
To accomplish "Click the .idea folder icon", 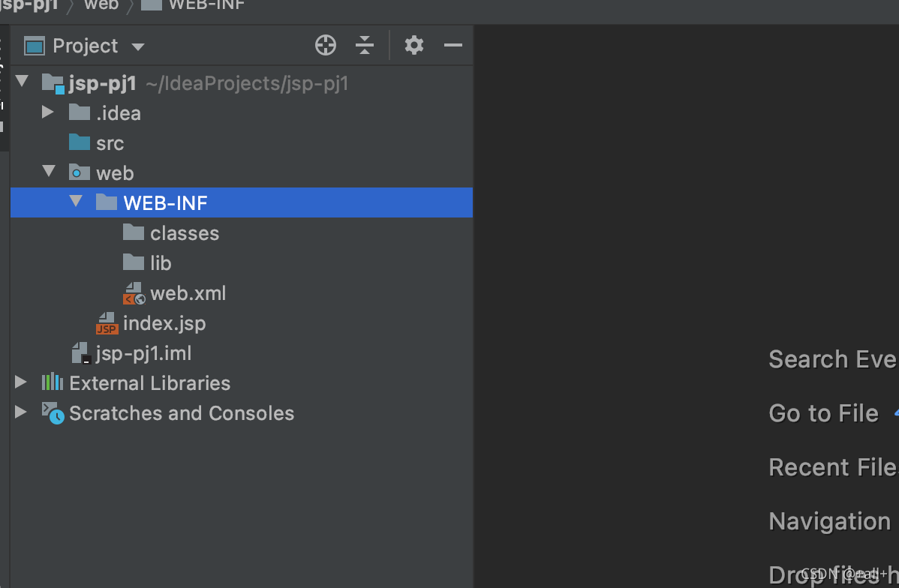I will click(x=79, y=112).
